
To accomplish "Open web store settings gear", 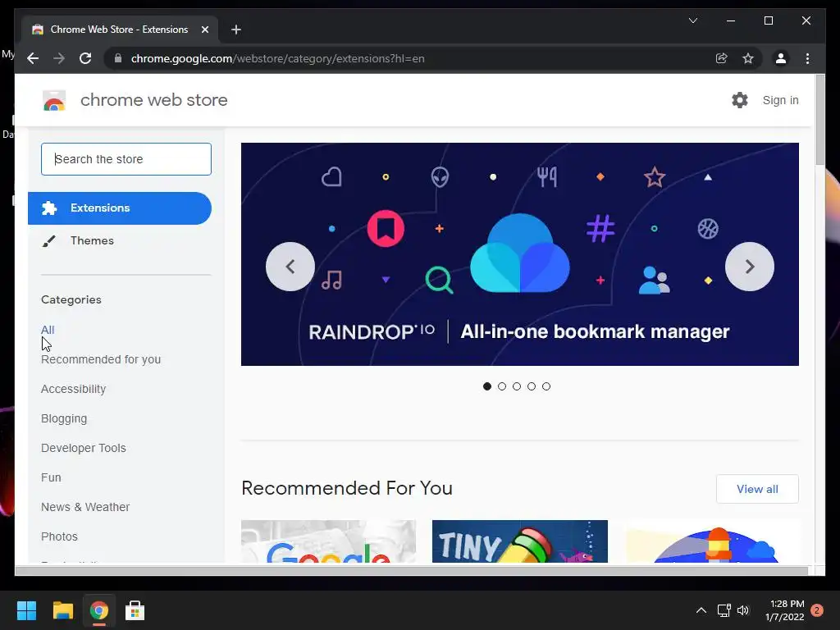I will coord(740,100).
